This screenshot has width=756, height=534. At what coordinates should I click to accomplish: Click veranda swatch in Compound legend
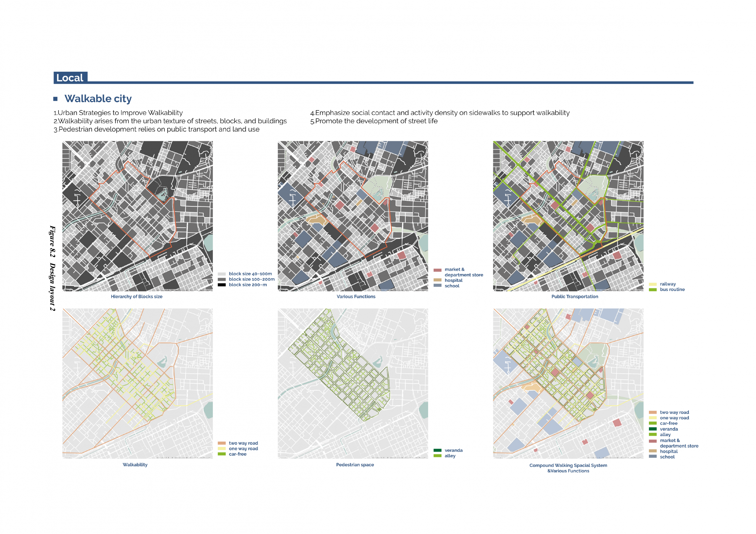[653, 429]
